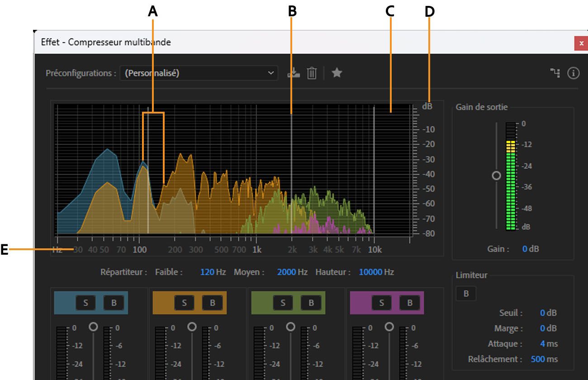
Task: Solo the orange band
Action: (x=184, y=303)
